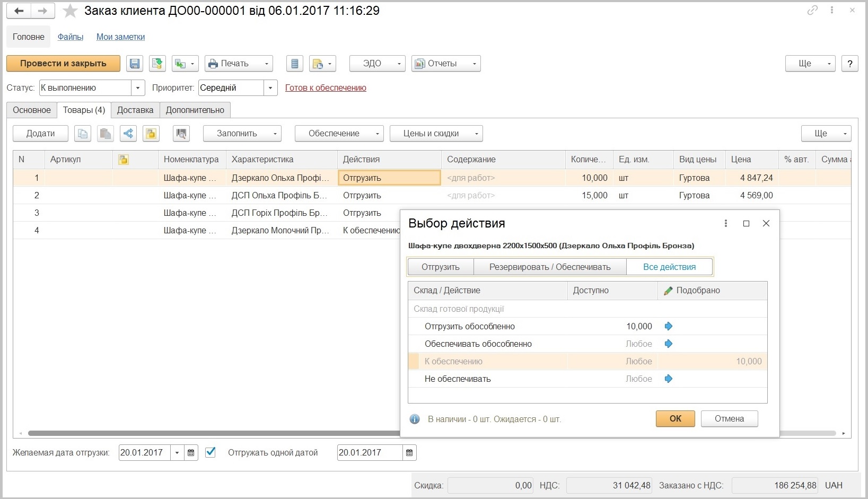Click the price cell 4 569,00

click(x=752, y=195)
